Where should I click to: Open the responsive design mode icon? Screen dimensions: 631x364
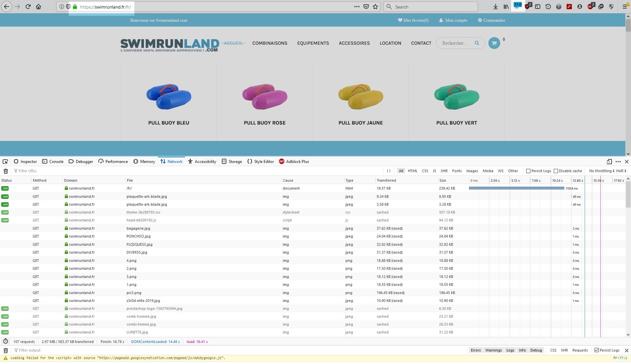click(x=609, y=162)
